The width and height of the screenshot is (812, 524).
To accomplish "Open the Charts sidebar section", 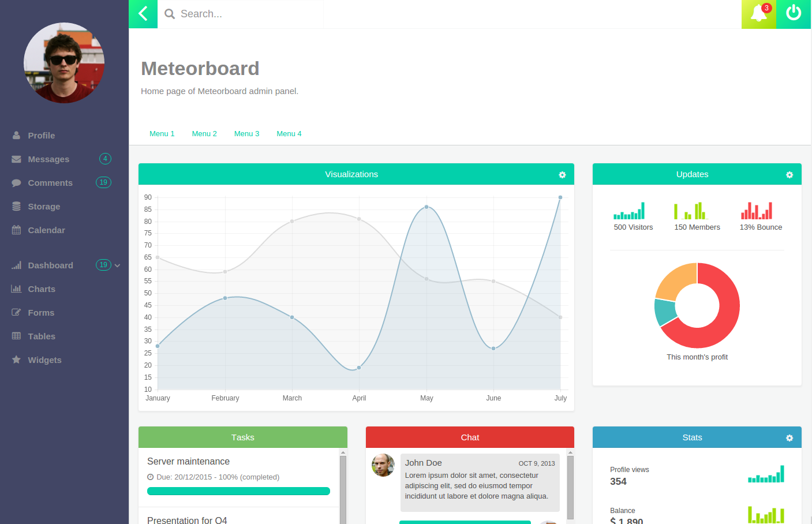I will tap(42, 289).
